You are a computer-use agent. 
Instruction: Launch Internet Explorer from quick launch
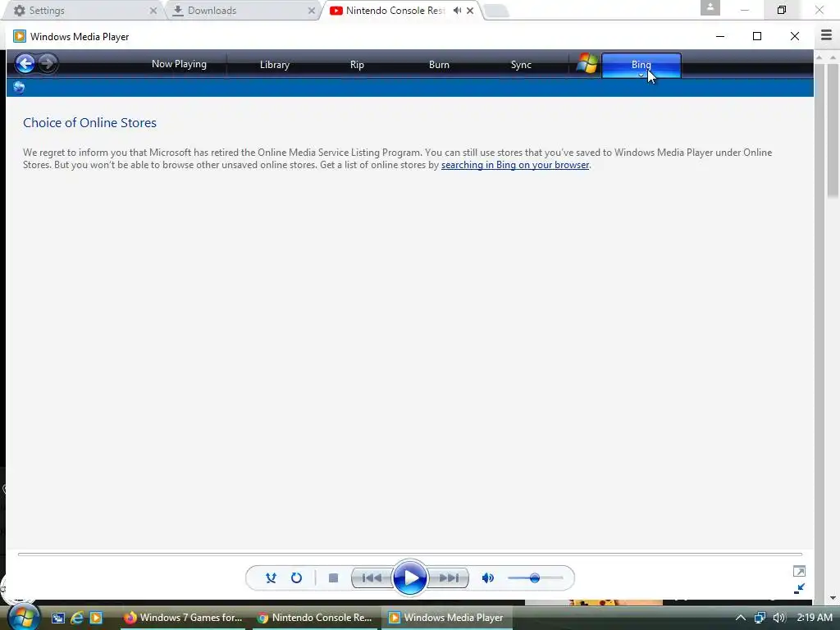click(77, 618)
